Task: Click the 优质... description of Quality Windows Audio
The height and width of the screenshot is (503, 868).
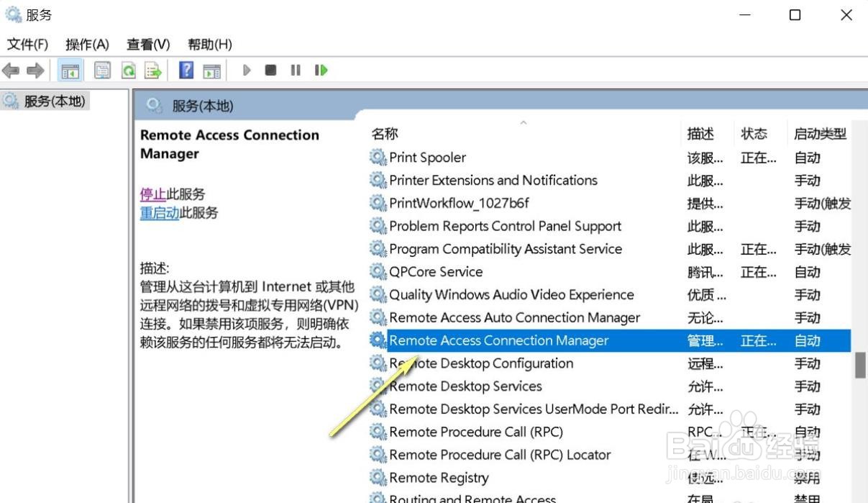Action: 706,295
